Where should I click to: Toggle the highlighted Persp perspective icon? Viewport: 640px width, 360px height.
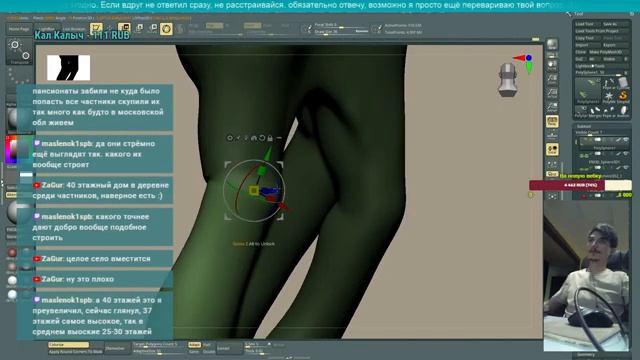click(552, 121)
